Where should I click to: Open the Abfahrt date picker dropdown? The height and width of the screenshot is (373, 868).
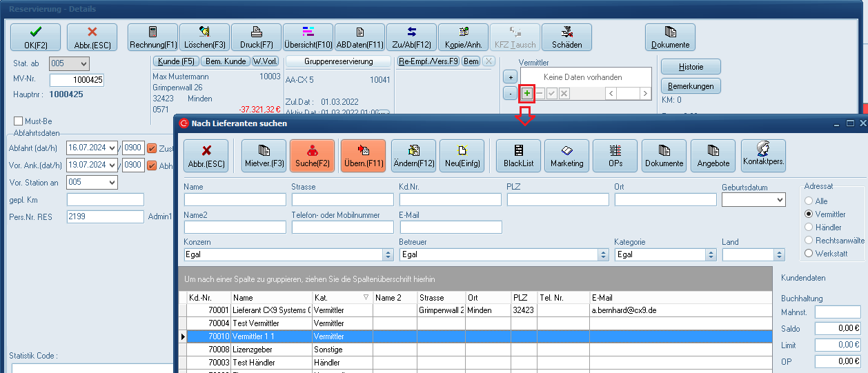pos(112,148)
